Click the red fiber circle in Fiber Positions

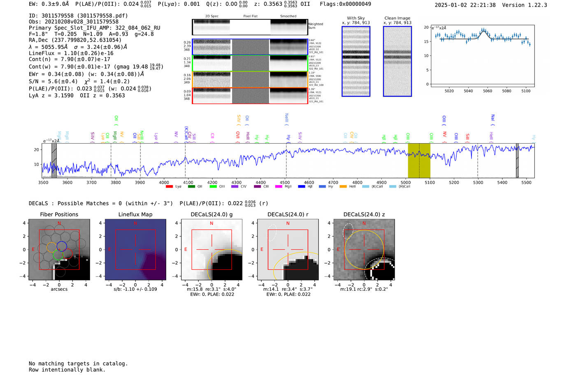click(x=67, y=254)
